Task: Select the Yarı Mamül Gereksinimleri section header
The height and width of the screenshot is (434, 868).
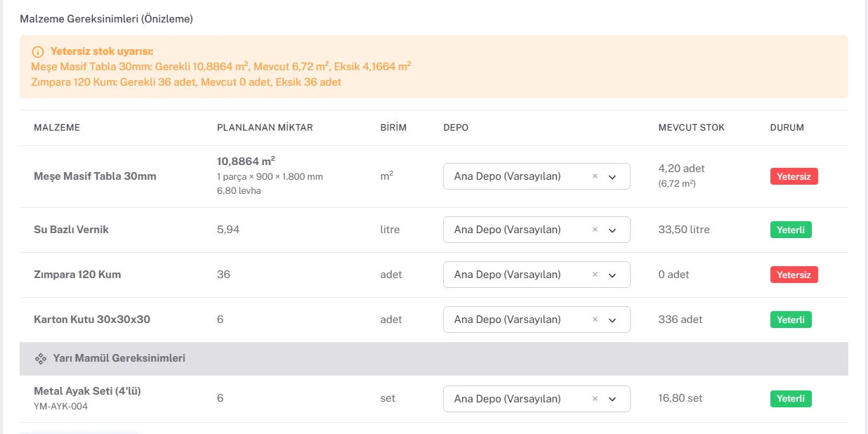Action: pyautogui.click(x=434, y=359)
